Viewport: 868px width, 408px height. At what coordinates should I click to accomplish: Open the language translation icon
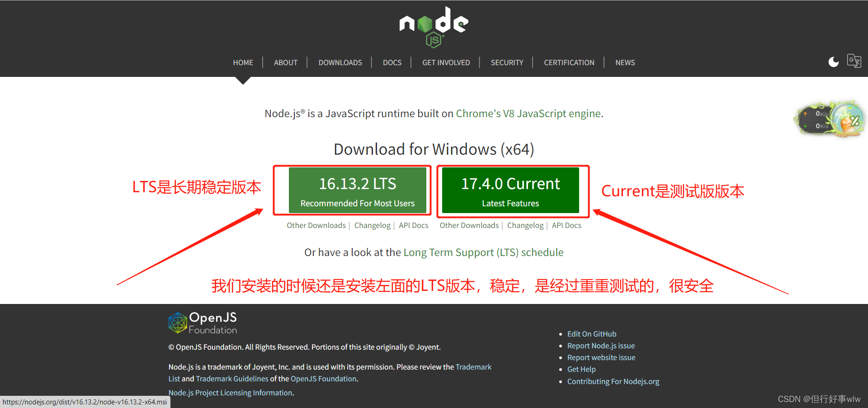coord(854,61)
